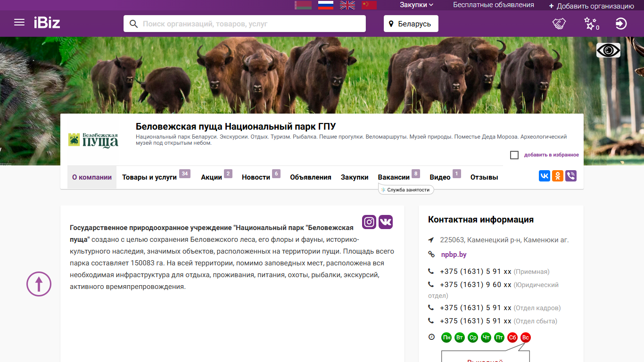The height and width of the screenshot is (362, 644).
Task: Open the О компании tab
Action: (x=92, y=177)
